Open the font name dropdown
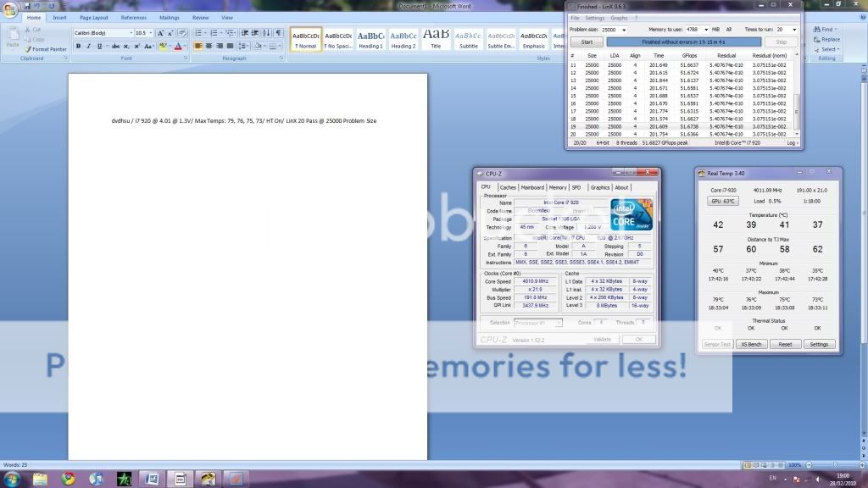This screenshot has width=868, height=488. (131, 33)
